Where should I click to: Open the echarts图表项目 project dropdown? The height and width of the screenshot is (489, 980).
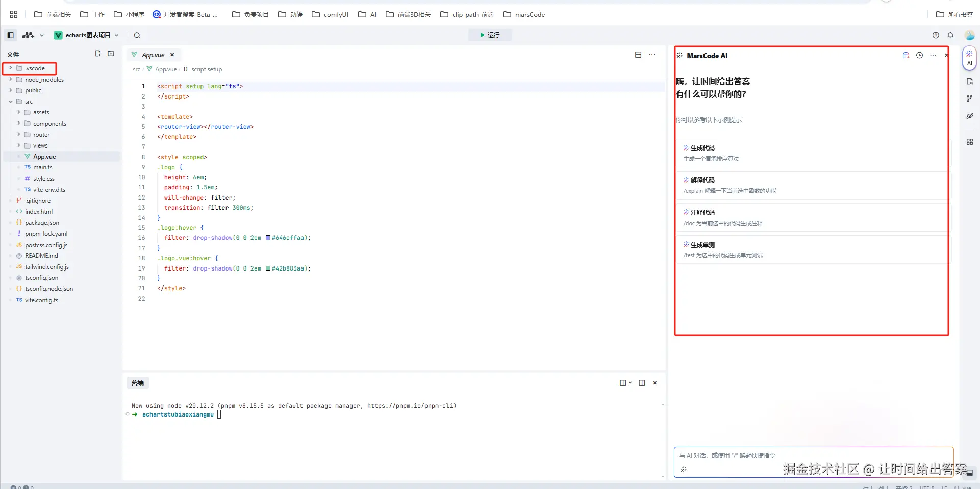[87, 35]
